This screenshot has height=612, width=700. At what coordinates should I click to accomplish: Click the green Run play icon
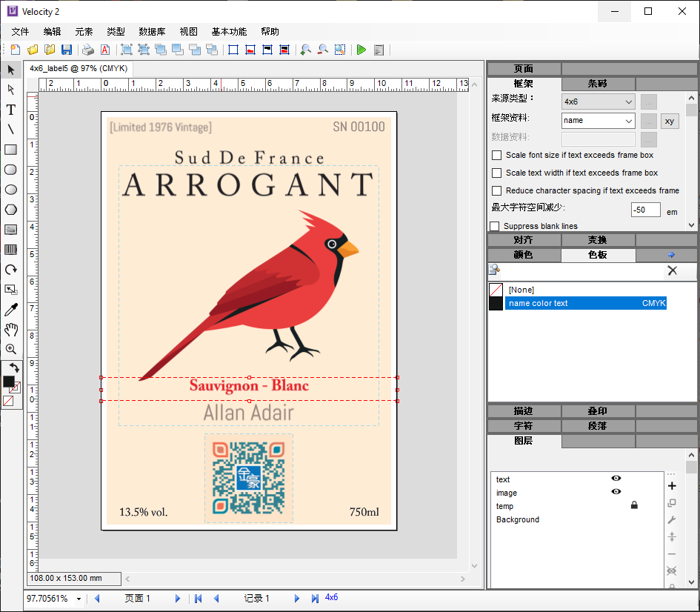pos(361,50)
